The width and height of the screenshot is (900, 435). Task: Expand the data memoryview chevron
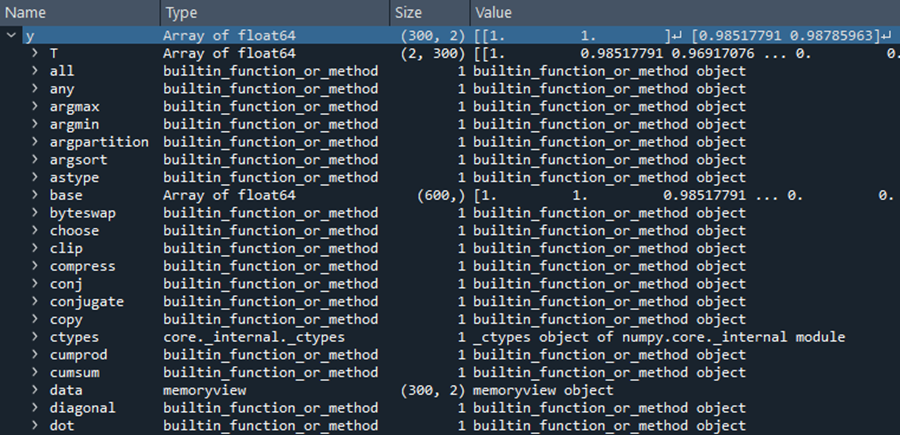pyautogui.click(x=35, y=390)
